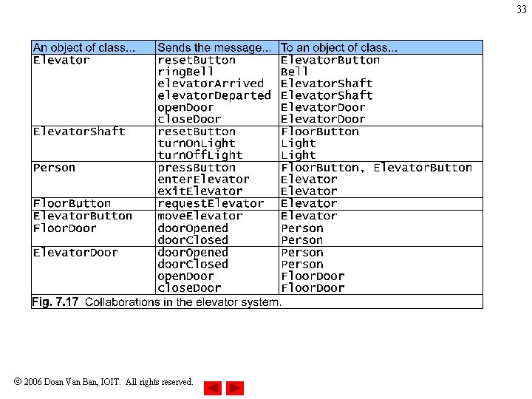Select the elevatorDeparted message
The image size is (532, 399).
pos(214,95)
